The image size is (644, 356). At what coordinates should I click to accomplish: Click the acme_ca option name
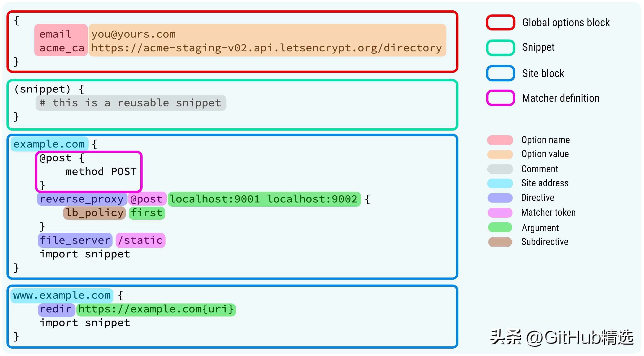[62, 48]
